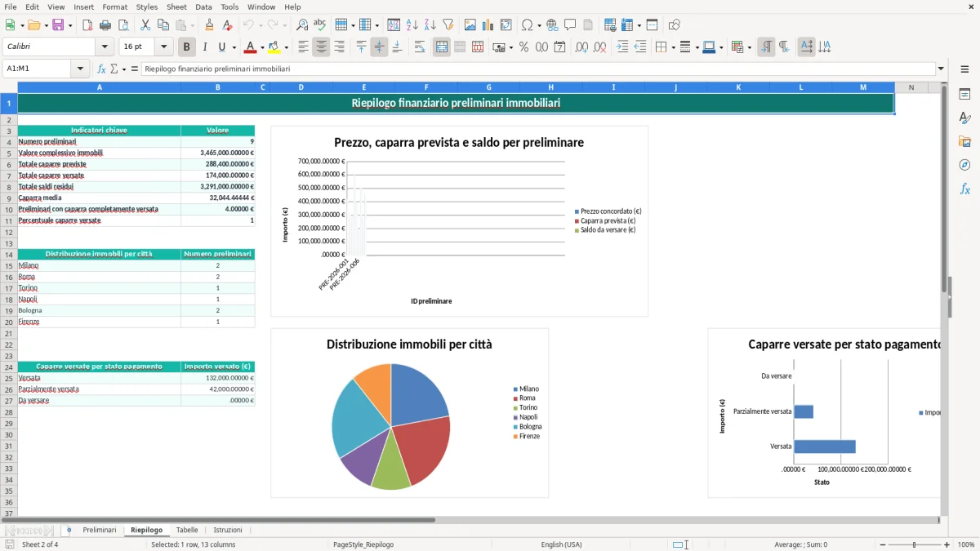Select the Clone Formatting paintbrush

click(x=210, y=25)
